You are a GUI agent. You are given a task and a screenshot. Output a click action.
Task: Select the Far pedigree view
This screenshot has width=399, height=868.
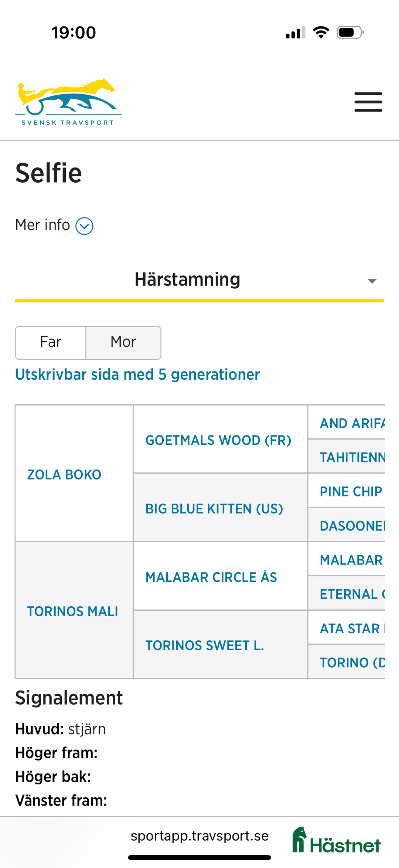(51, 342)
